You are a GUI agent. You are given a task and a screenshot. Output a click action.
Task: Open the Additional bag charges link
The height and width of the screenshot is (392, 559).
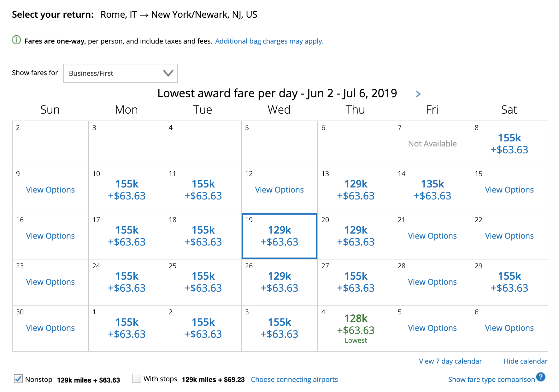tap(269, 41)
